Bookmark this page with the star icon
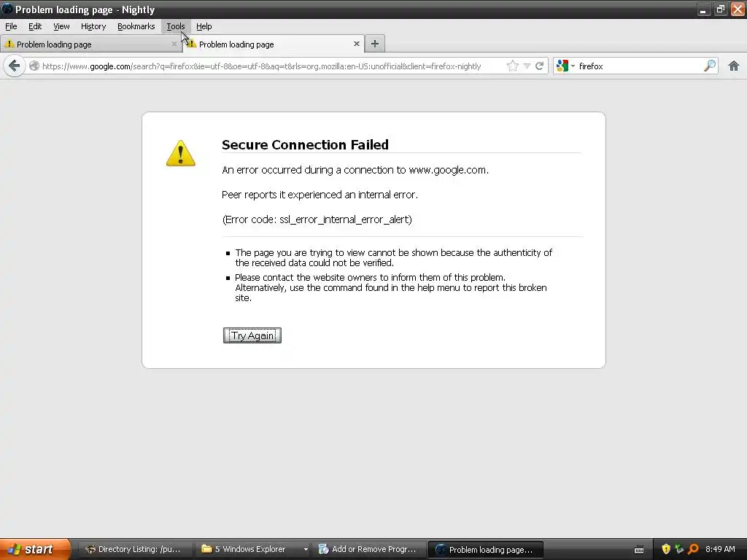This screenshot has width=747, height=560. (513, 66)
